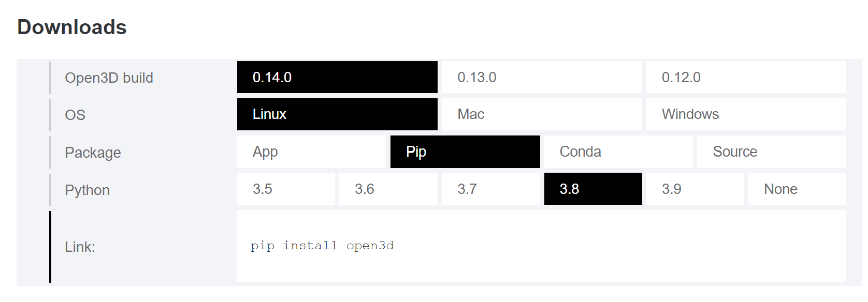Reselect the Linux OS option

[x=337, y=114]
